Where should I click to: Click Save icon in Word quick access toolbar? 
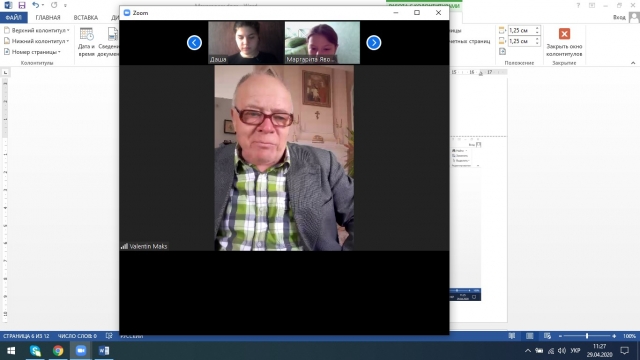[22, 5]
